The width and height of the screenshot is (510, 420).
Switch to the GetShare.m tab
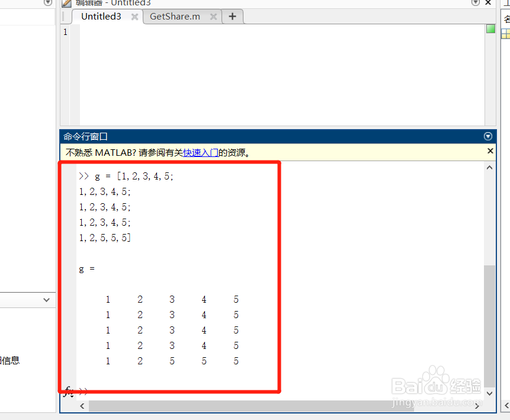(x=175, y=17)
